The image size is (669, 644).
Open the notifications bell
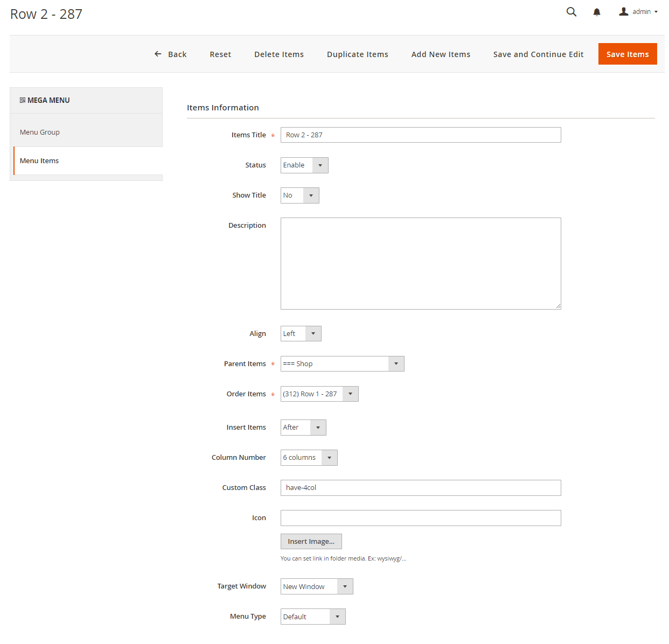pos(597,12)
